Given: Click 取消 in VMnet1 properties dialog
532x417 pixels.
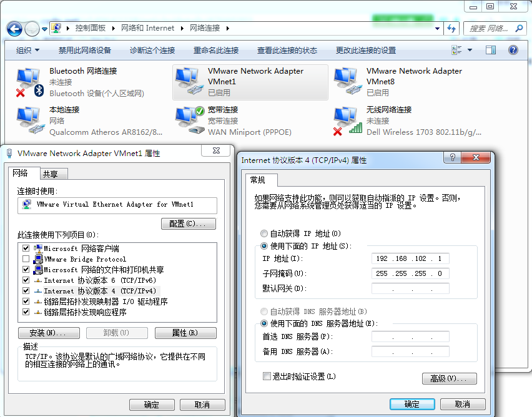Looking at the screenshot, I should (x=202, y=405).
